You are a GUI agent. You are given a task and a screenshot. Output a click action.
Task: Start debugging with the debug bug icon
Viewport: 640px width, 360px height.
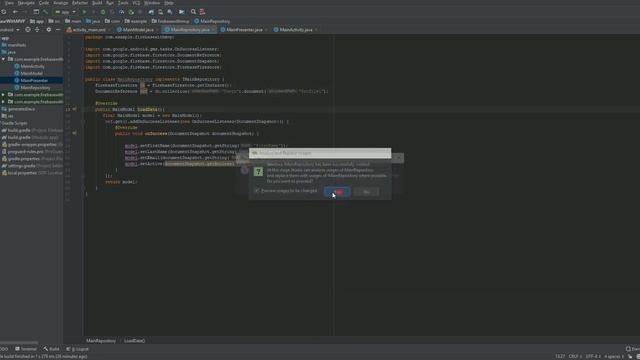pyautogui.click(x=103, y=12)
